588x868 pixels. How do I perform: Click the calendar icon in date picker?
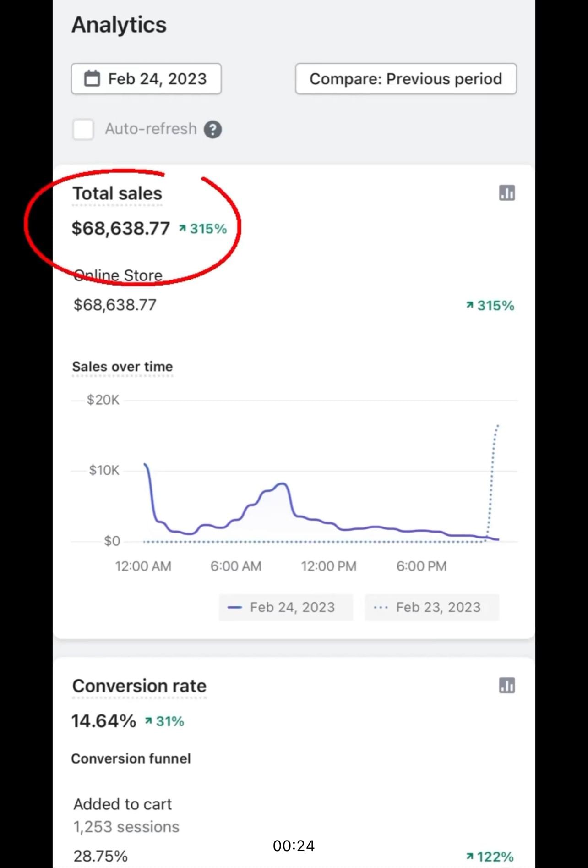[92, 79]
